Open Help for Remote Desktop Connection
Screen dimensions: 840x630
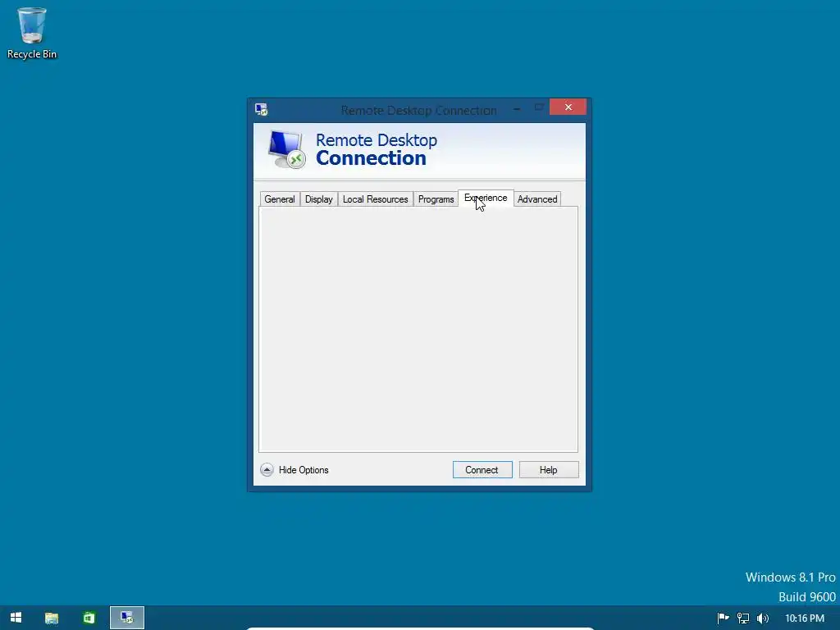[x=549, y=470]
